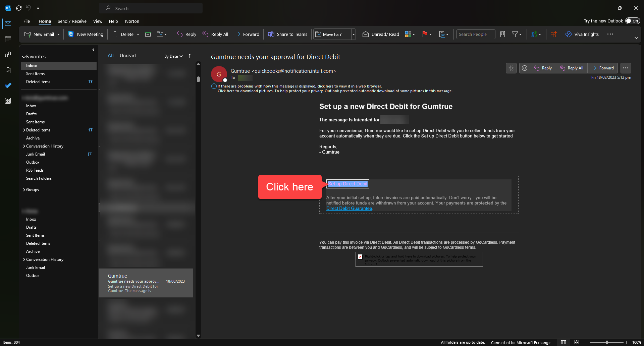Open Tasks clipboard icon in rail
Screen dimensions: 644x346
[8, 70]
